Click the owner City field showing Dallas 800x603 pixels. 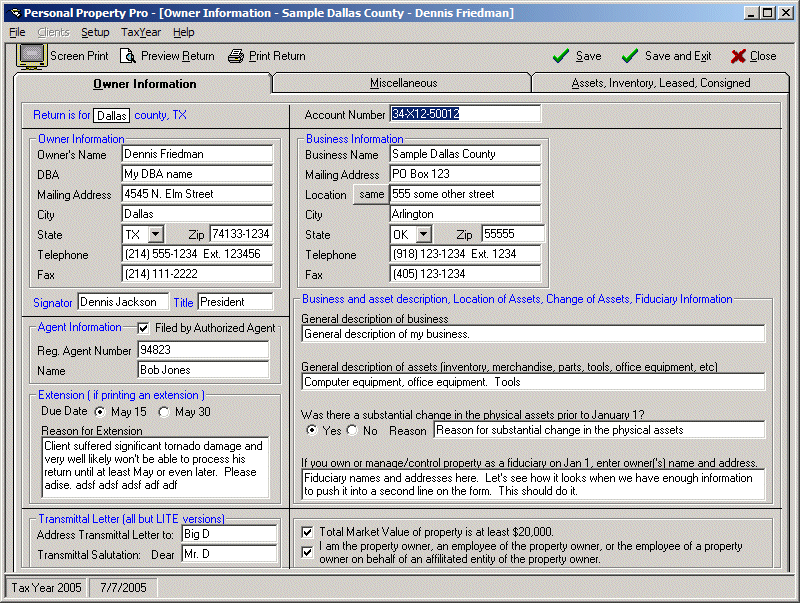click(x=197, y=214)
